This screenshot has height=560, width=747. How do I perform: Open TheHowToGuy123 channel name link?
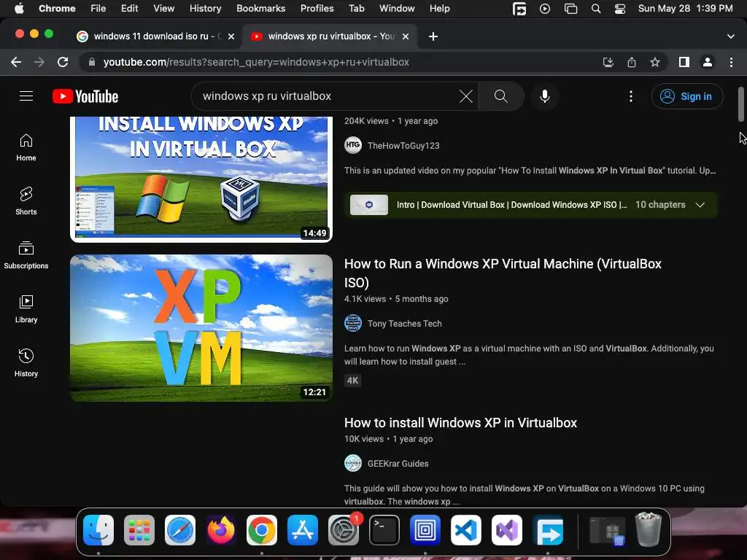click(x=403, y=146)
